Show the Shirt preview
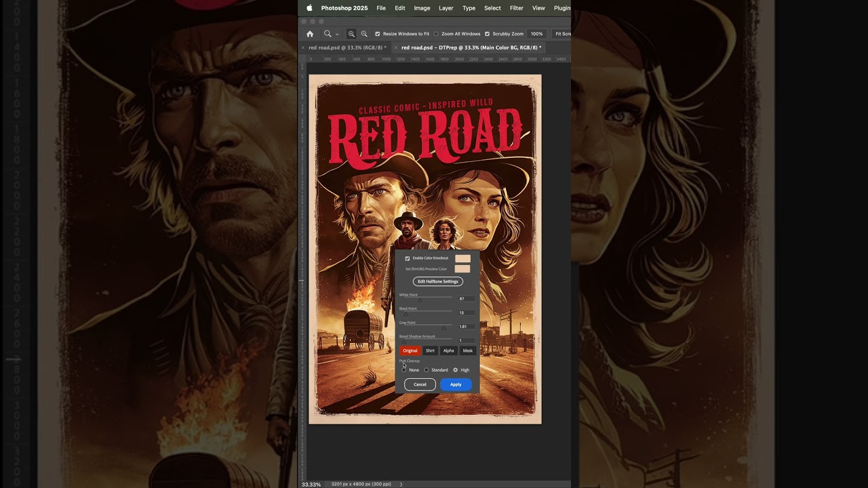Viewport: 868px width, 488px height. tap(430, 350)
